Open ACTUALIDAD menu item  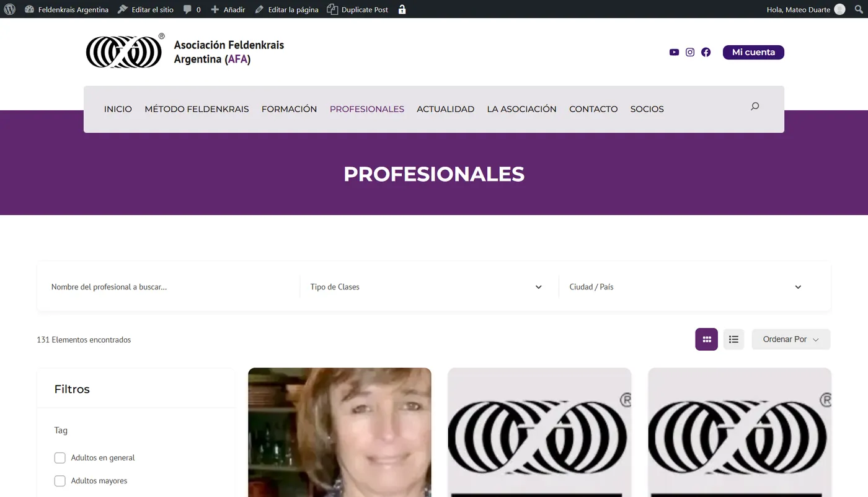(445, 109)
